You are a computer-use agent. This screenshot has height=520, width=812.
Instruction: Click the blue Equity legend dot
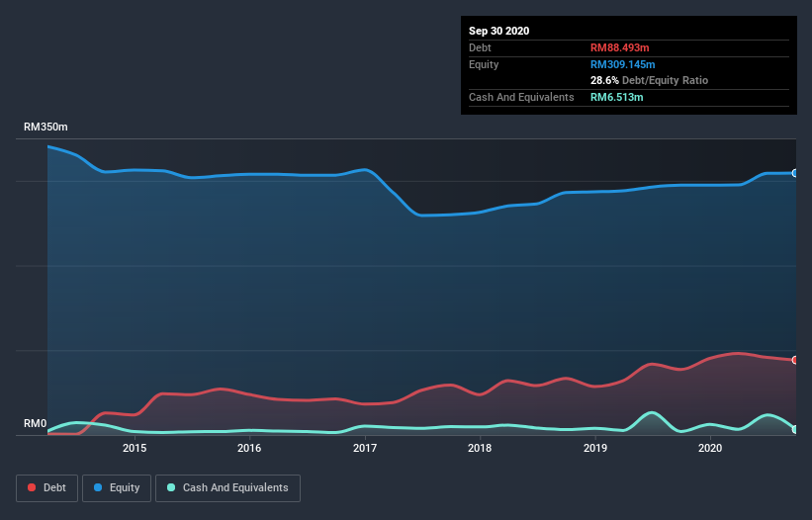(x=98, y=487)
